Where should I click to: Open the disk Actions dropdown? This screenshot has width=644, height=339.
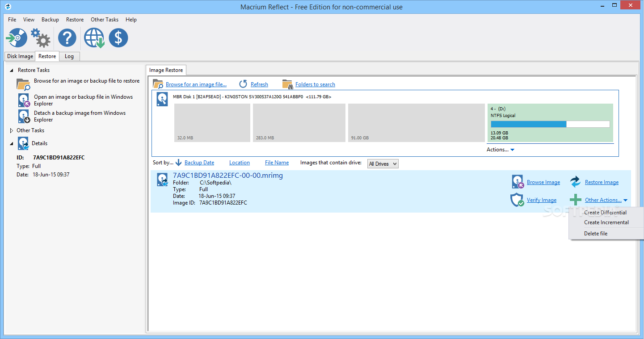(x=500, y=150)
